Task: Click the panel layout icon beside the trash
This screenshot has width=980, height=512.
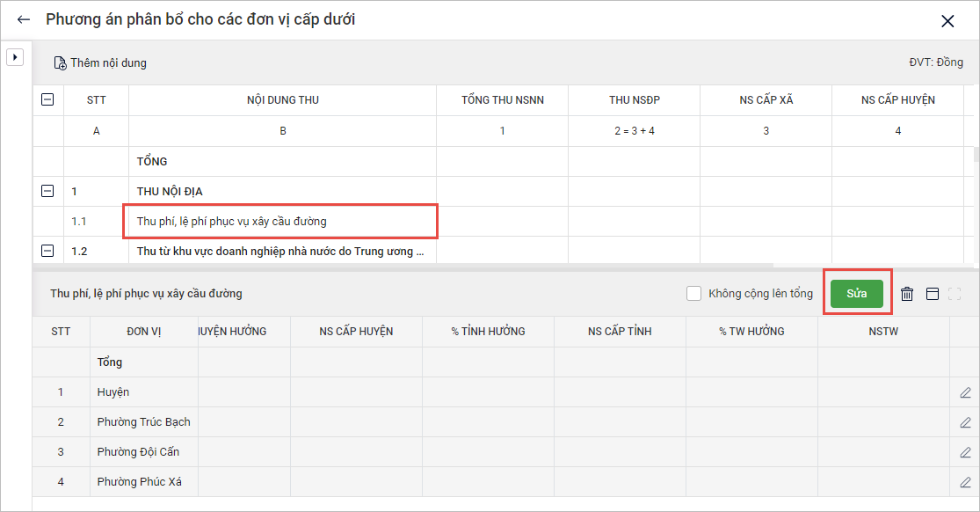Action: tap(933, 294)
